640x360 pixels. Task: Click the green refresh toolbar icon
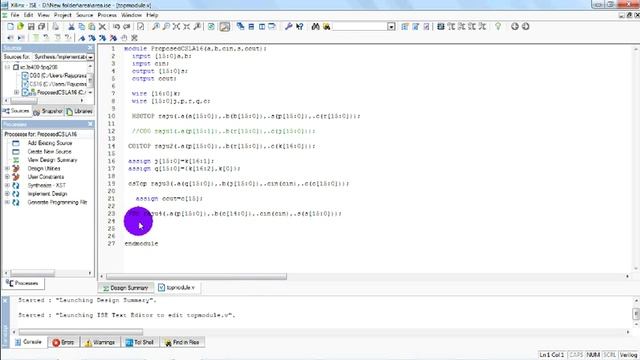point(211,27)
